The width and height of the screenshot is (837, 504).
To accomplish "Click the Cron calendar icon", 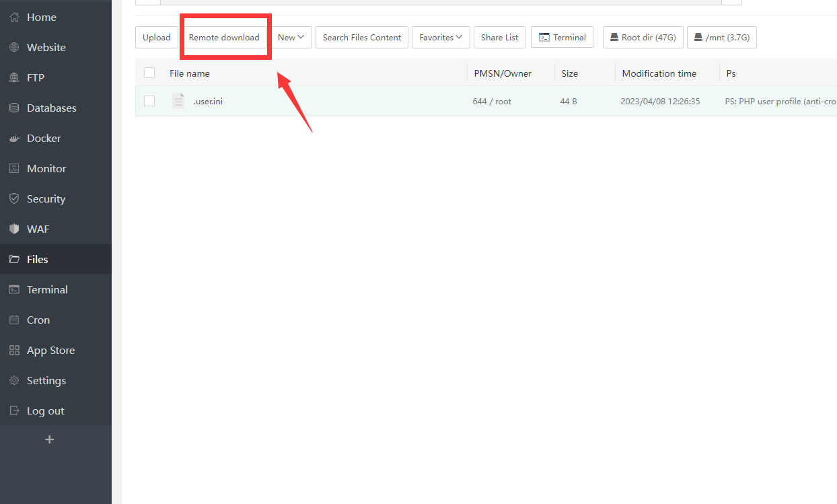I will coord(14,320).
